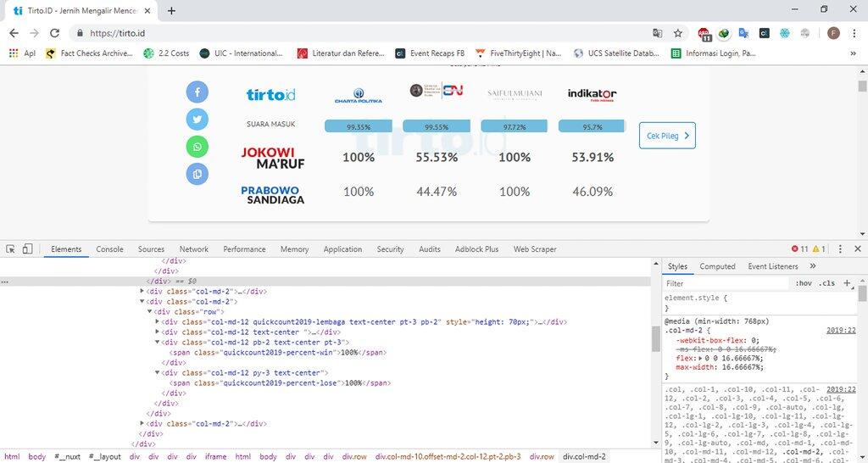Expand the first collapsed col-md-2 div

(x=142, y=291)
